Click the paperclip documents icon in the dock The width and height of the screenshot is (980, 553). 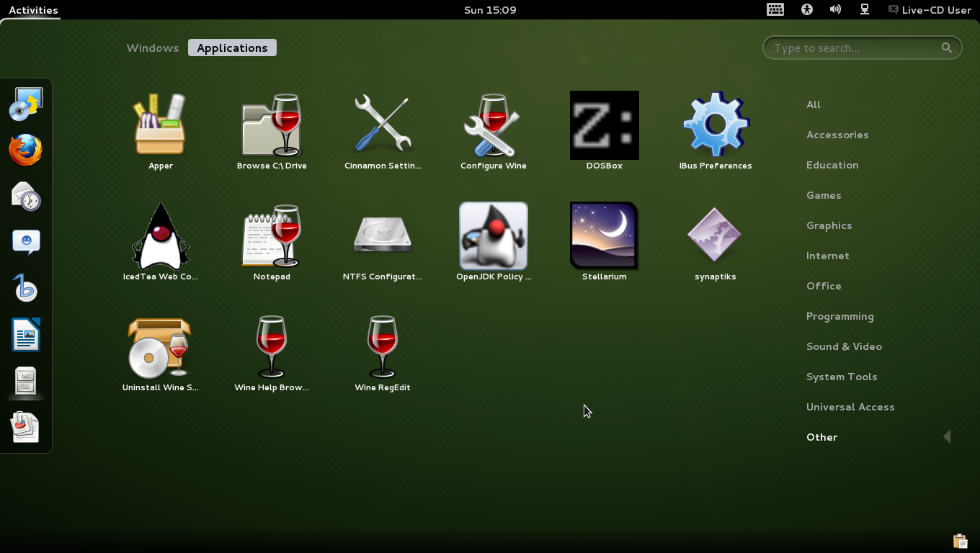click(26, 427)
